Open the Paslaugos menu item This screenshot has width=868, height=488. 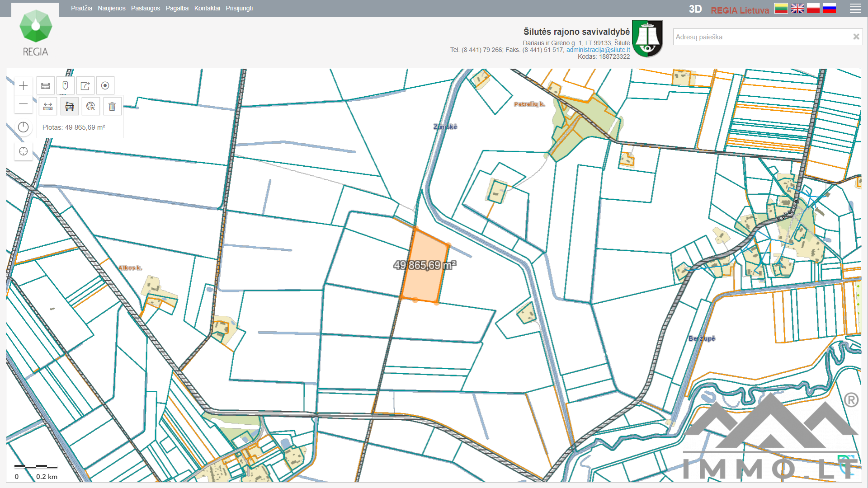(146, 8)
